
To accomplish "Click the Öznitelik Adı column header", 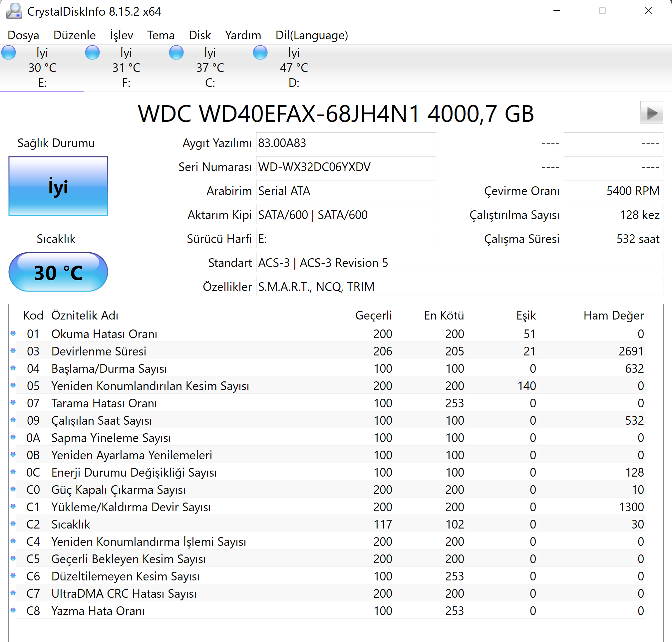I will click(185, 315).
